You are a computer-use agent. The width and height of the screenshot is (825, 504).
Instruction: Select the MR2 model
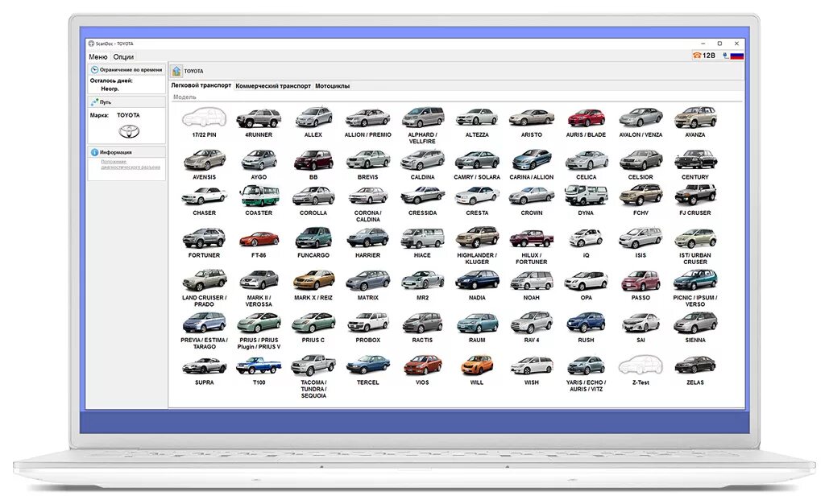pyautogui.click(x=422, y=285)
